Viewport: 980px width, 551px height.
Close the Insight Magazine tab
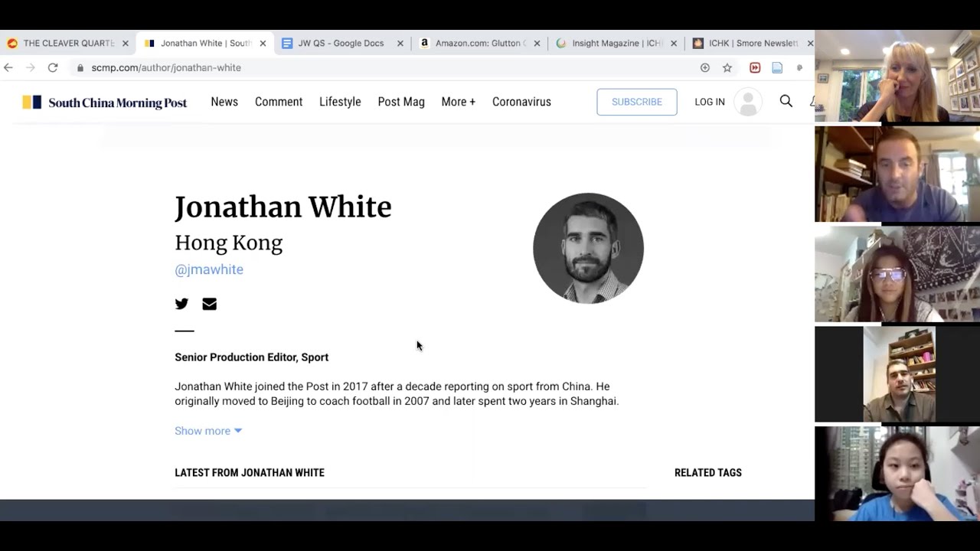tap(674, 44)
